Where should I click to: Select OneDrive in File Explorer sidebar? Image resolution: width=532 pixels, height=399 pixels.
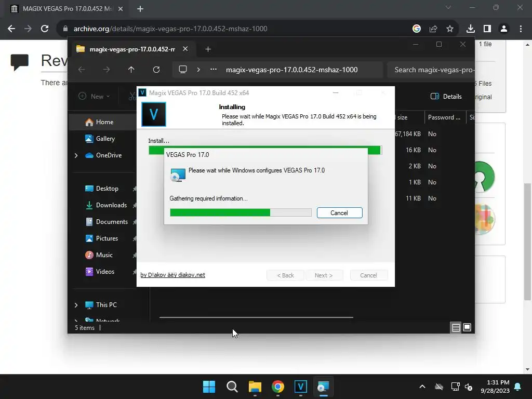click(x=109, y=155)
